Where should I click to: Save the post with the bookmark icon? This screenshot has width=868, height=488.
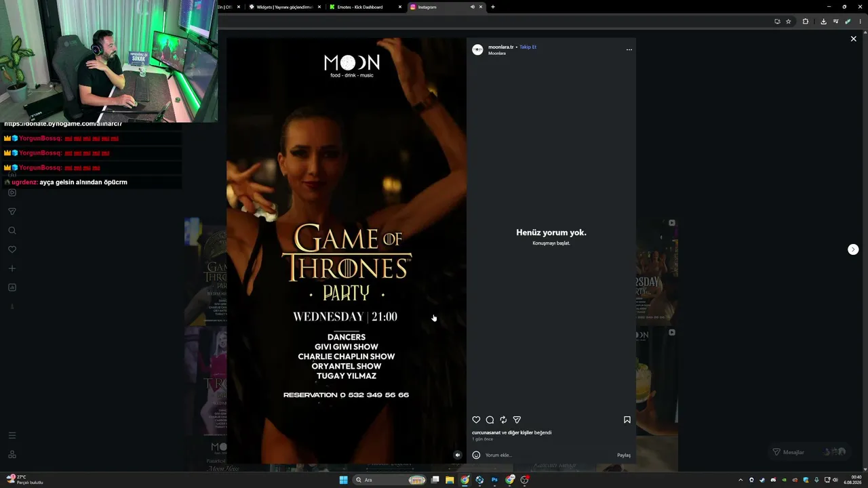(627, 420)
